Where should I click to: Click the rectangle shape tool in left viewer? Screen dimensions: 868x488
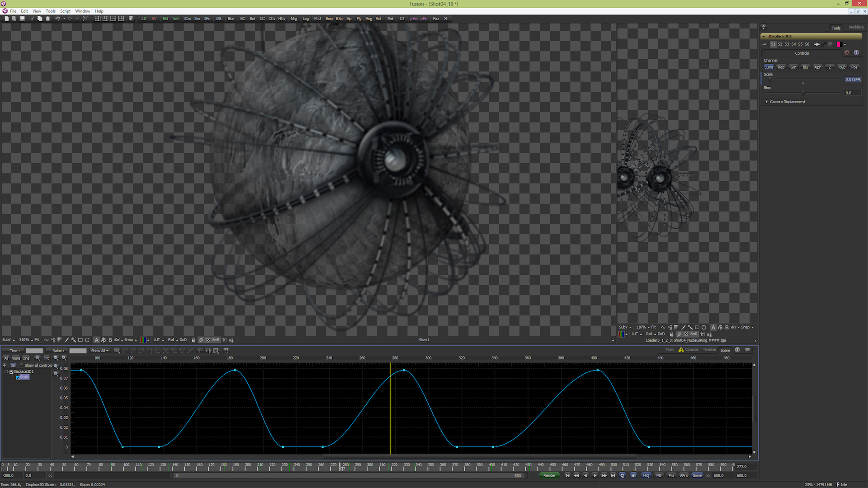[80, 340]
